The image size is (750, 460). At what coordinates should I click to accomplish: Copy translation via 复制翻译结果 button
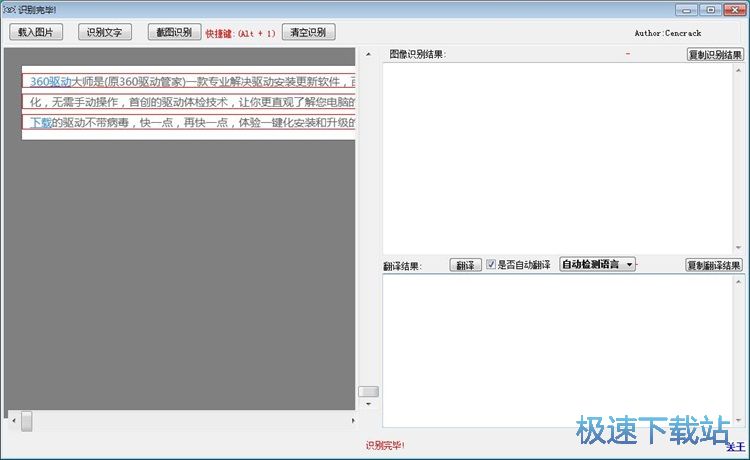pyautogui.click(x=714, y=265)
